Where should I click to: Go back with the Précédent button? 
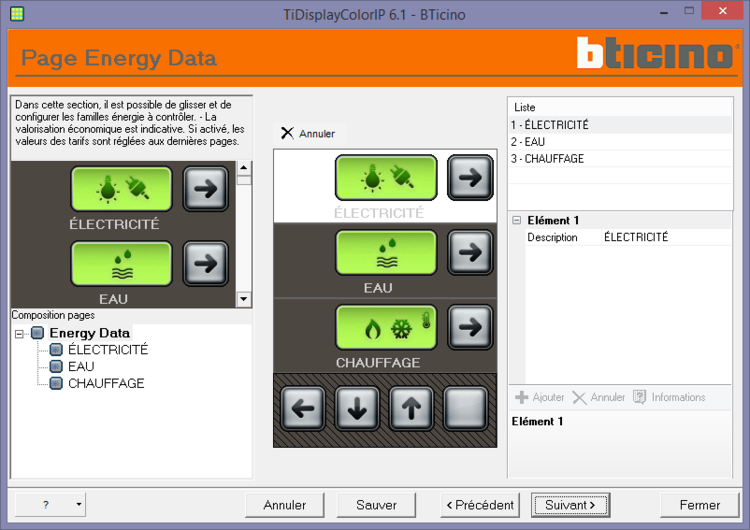[480, 505]
